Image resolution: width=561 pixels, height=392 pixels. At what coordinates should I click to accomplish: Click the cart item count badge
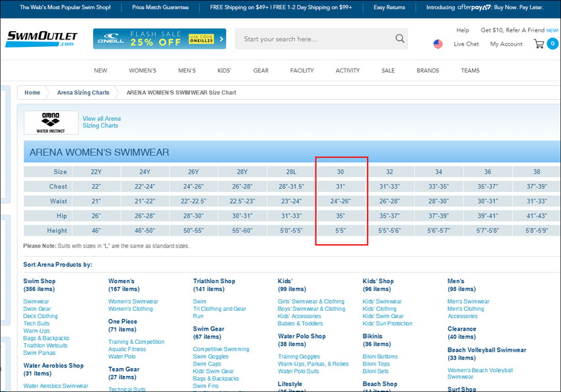(x=552, y=44)
